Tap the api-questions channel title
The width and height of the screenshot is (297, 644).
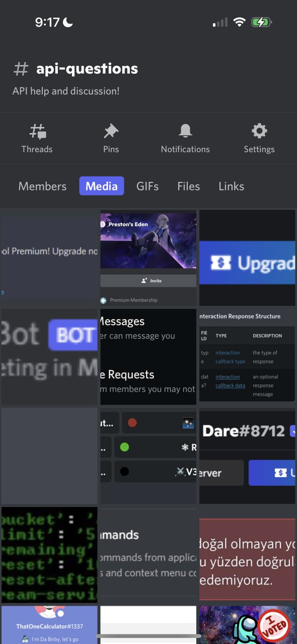(x=87, y=69)
